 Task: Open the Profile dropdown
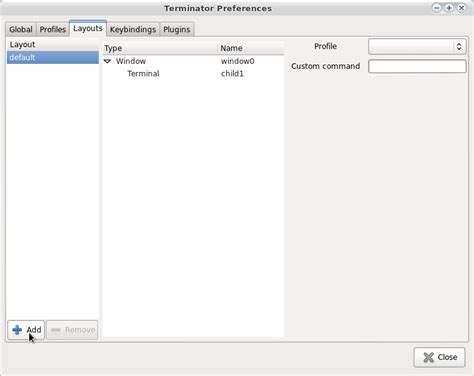click(417, 47)
